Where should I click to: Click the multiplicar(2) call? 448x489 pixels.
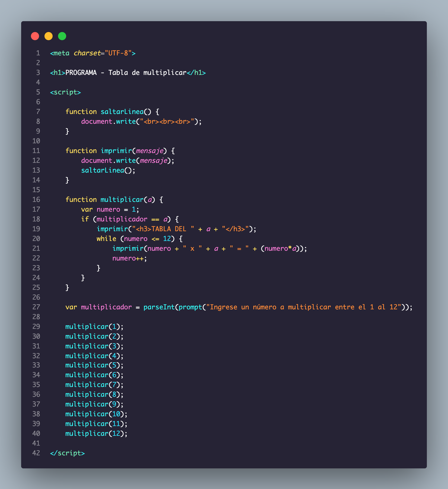[x=94, y=336]
